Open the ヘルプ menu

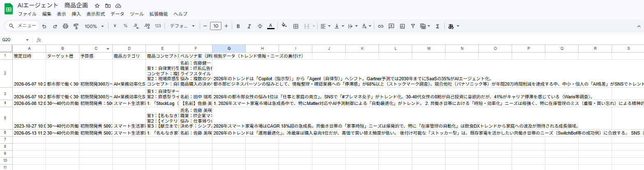pyautogui.click(x=180, y=14)
